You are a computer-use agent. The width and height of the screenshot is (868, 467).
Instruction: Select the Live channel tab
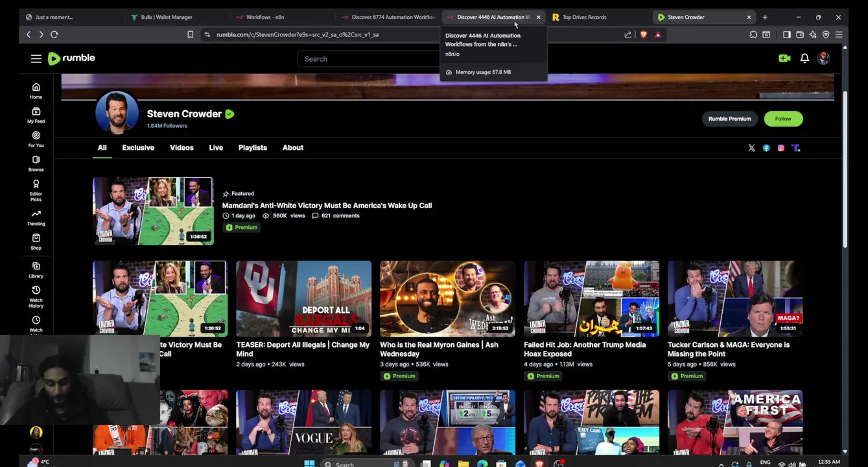click(216, 148)
